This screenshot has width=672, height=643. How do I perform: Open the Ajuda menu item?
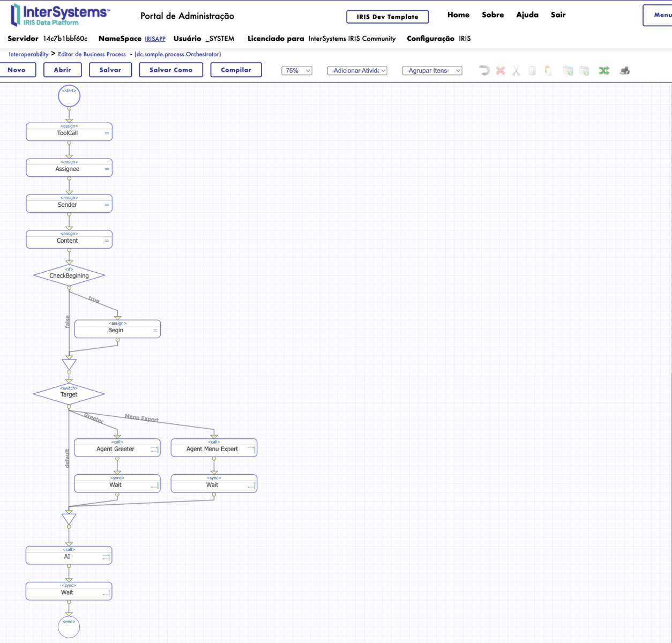point(527,15)
